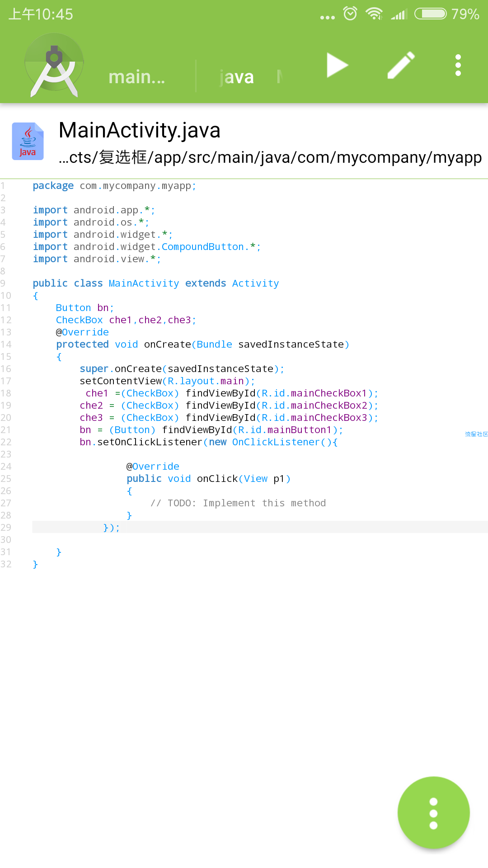
Task: Switch to the java tab
Action: 237,77
